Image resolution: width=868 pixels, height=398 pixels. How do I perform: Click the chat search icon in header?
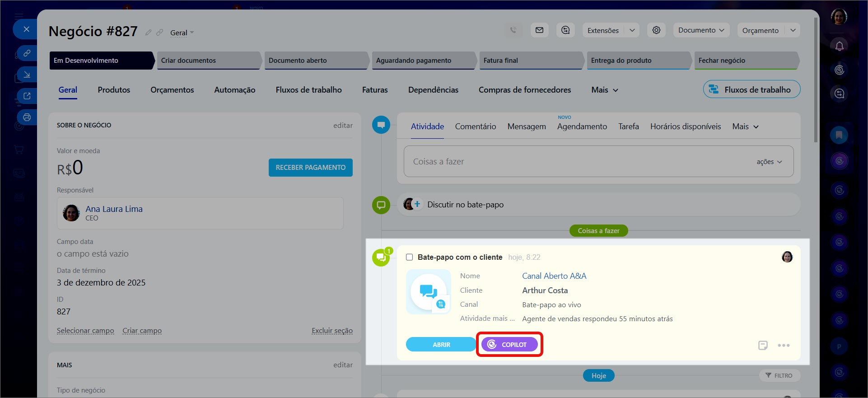coord(565,30)
